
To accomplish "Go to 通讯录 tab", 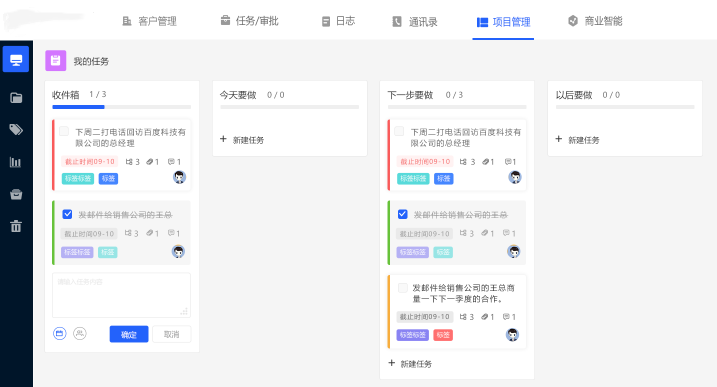I will tap(415, 22).
